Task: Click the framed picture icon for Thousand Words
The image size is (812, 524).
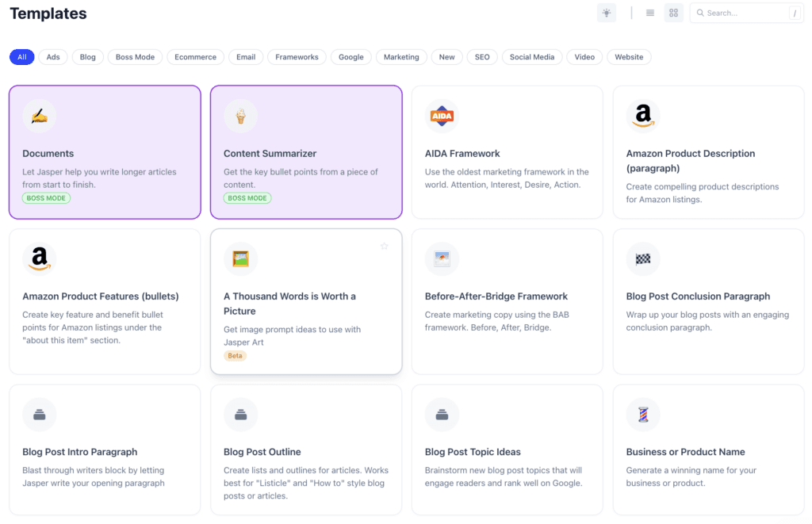Action: pyautogui.click(x=240, y=259)
